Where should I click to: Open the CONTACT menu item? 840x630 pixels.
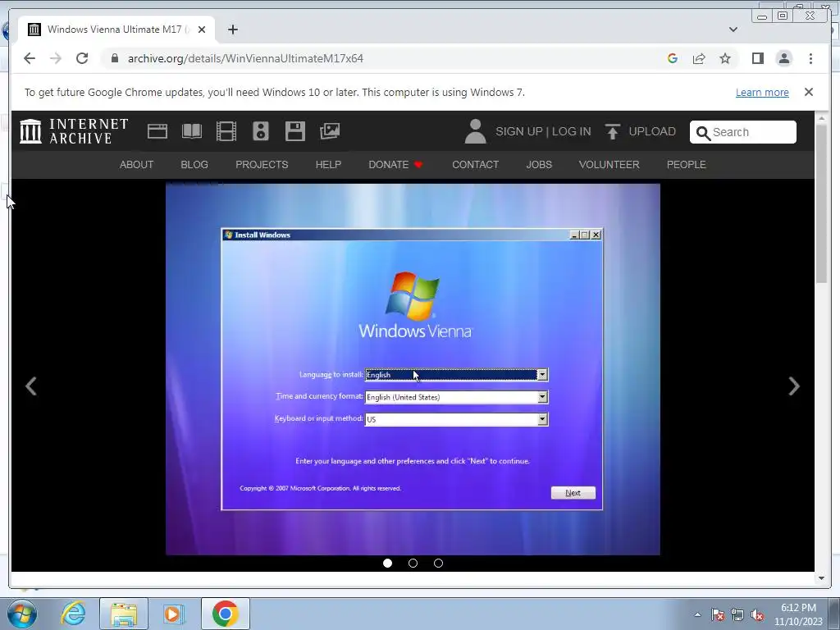click(475, 164)
